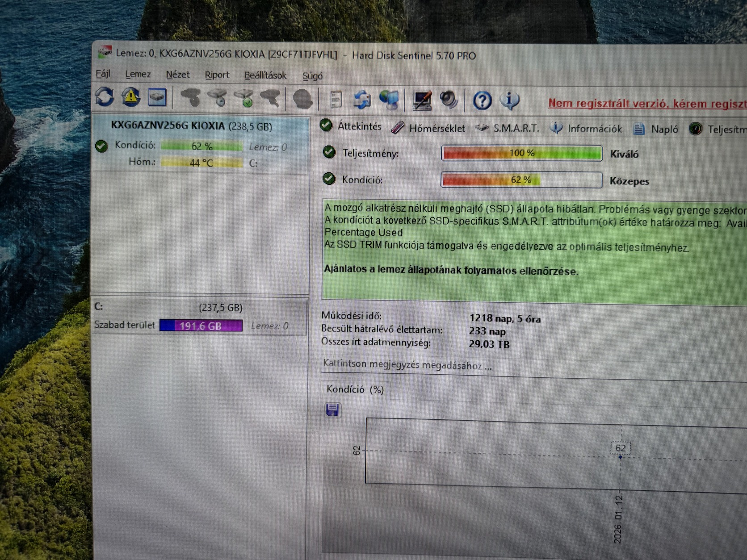Open the Beállítások menu
This screenshot has width=747, height=560.
click(x=265, y=75)
